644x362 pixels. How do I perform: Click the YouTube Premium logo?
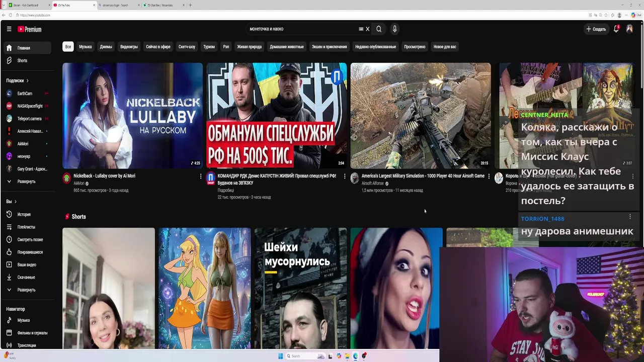(x=30, y=29)
